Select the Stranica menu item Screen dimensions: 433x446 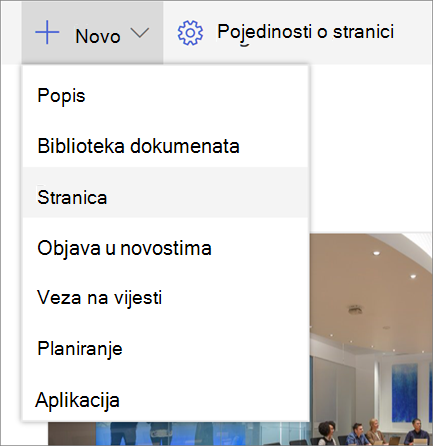pyautogui.click(x=165, y=192)
